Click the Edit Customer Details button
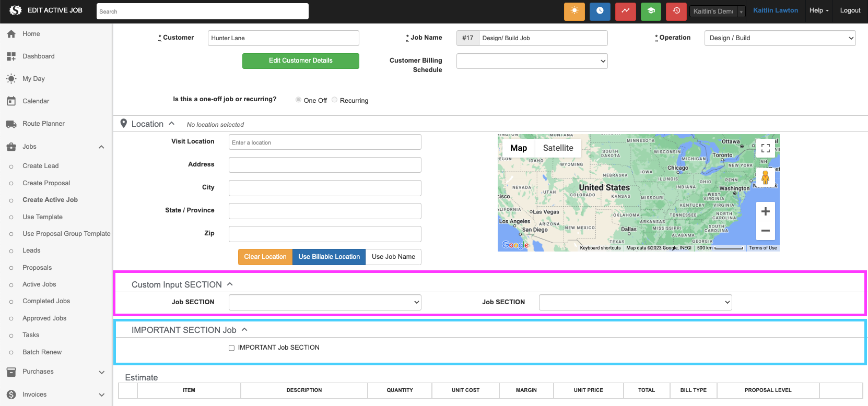This screenshot has width=868, height=406. pos(300,61)
